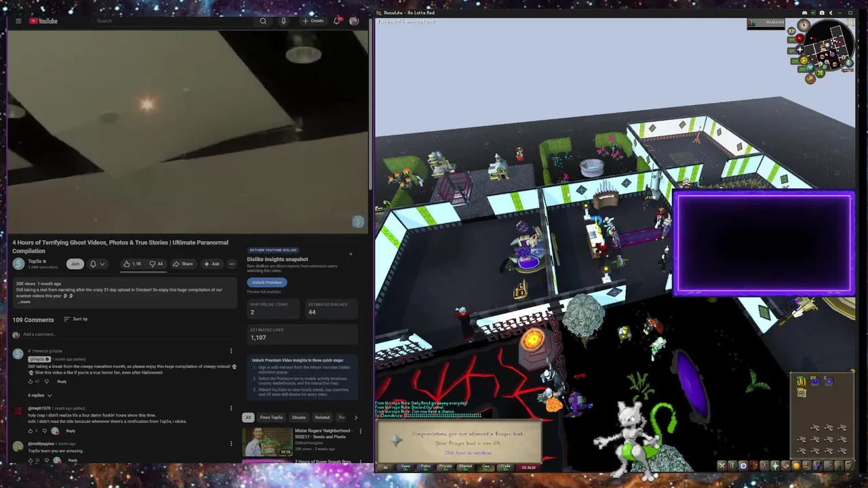This screenshot has height=488, width=868.
Task: Open Mister Rogers' video options ellipsis
Action: tap(360, 431)
